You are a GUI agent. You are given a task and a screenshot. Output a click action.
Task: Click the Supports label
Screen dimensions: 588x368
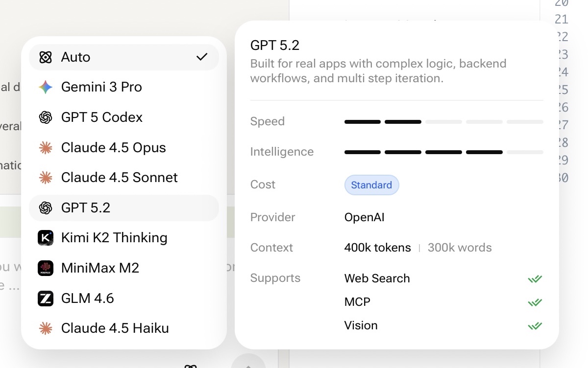point(275,278)
